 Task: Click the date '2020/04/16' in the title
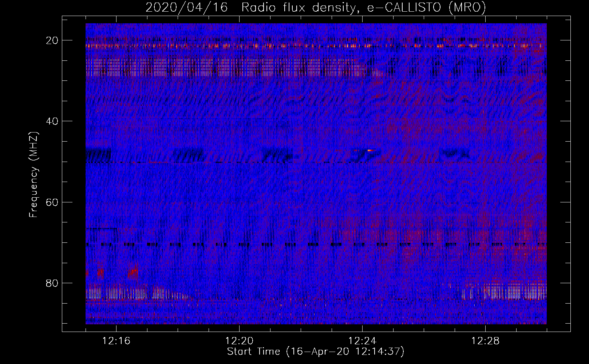click(186, 7)
